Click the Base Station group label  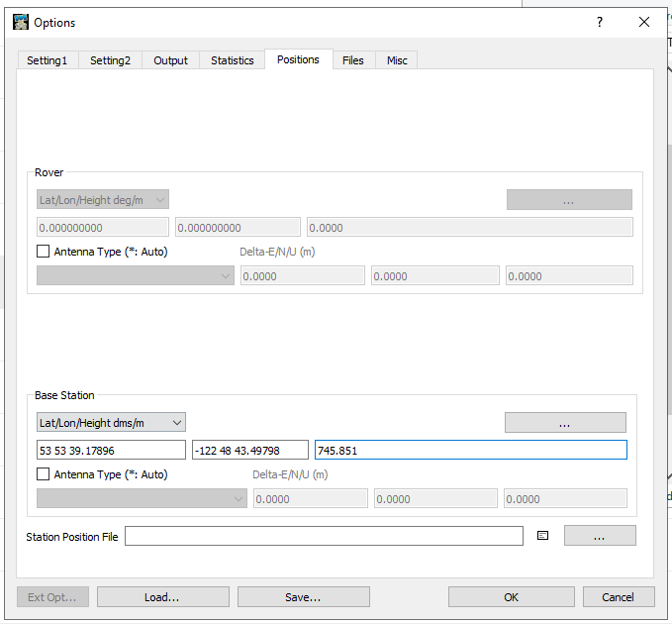pos(64,395)
